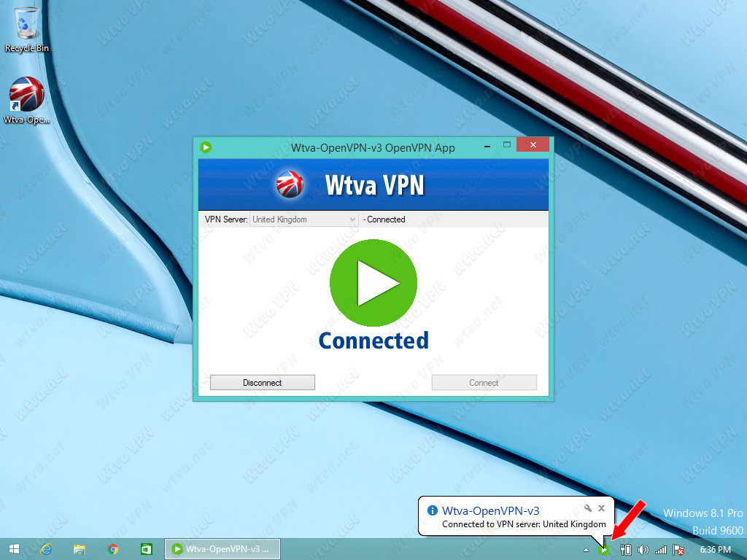Click the network signal tray icon
Screen dimensions: 747x560
click(x=661, y=550)
